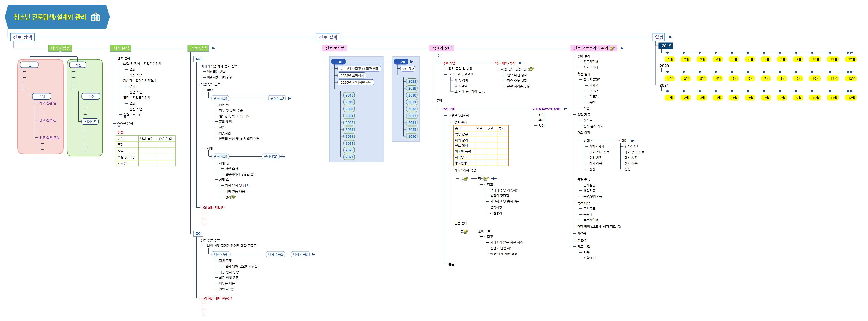Open the note icon next to 작성 under 자기소개서 작성

486,179
